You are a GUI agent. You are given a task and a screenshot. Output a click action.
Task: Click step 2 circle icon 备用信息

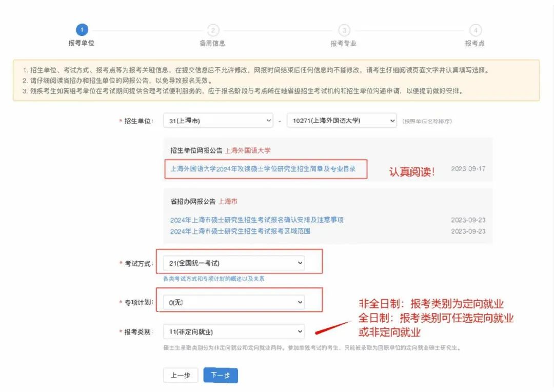212,30
